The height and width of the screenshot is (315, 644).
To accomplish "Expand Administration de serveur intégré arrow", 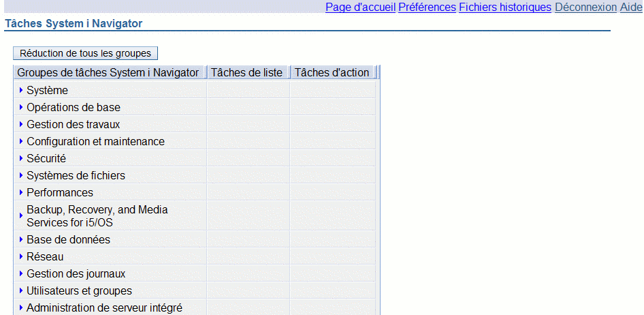I will click(x=21, y=307).
